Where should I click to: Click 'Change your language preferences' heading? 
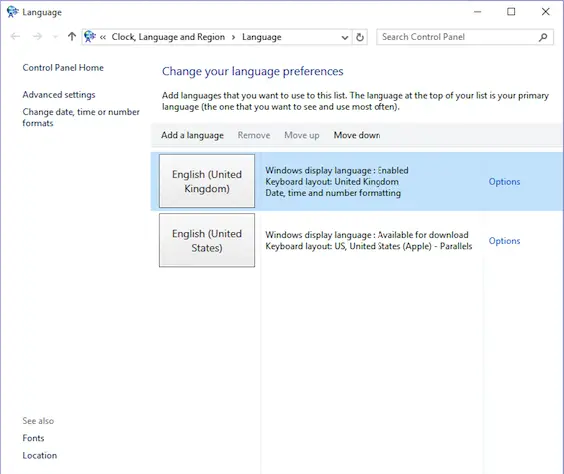[x=253, y=71]
